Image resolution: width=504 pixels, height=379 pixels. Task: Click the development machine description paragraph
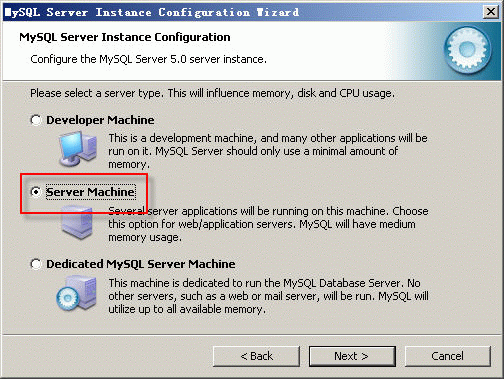click(268, 151)
